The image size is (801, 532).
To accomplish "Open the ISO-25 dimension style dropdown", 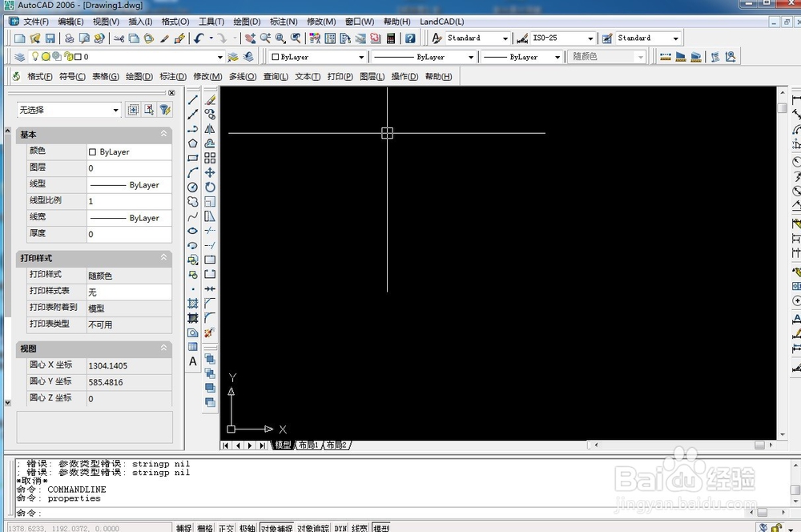I will [563, 38].
